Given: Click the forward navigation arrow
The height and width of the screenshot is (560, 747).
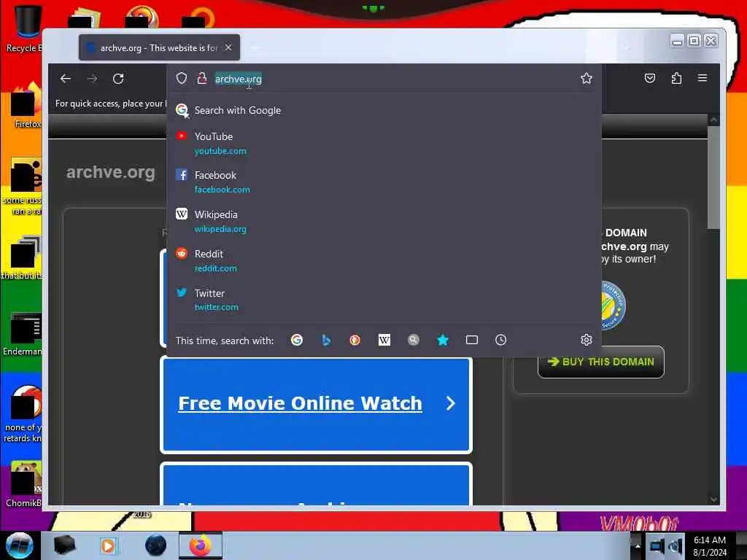Looking at the screenshot, I should coord(92,79).
